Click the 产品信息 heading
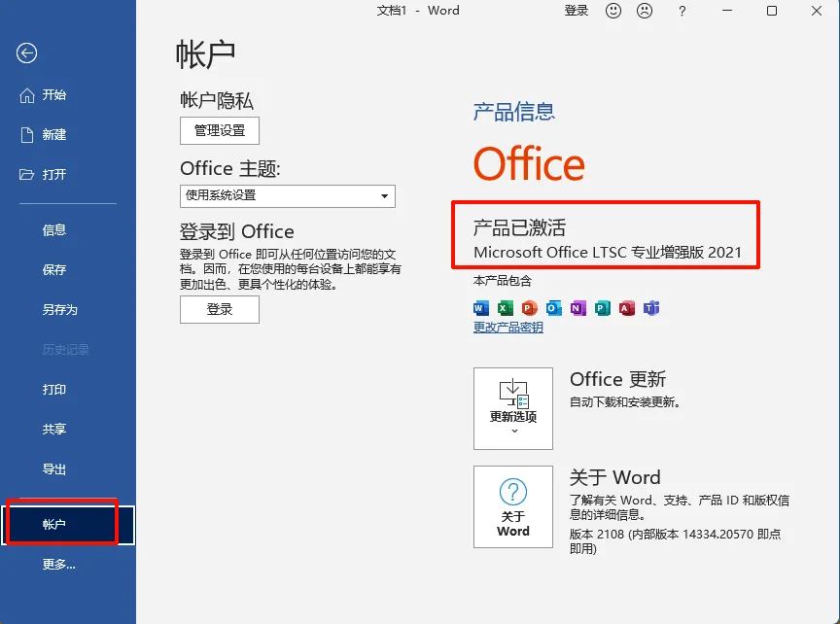This screenshot has height=624, width=840. coord(513,112)
